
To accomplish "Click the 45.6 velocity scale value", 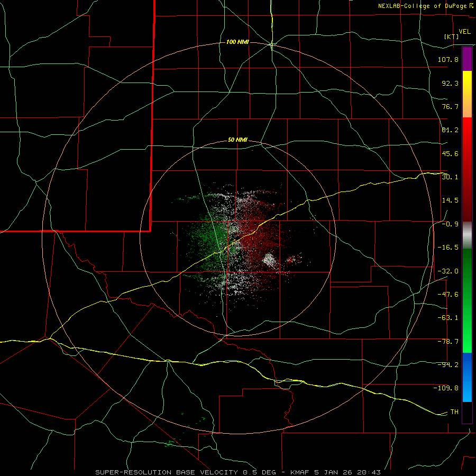I will pos(450,153).
